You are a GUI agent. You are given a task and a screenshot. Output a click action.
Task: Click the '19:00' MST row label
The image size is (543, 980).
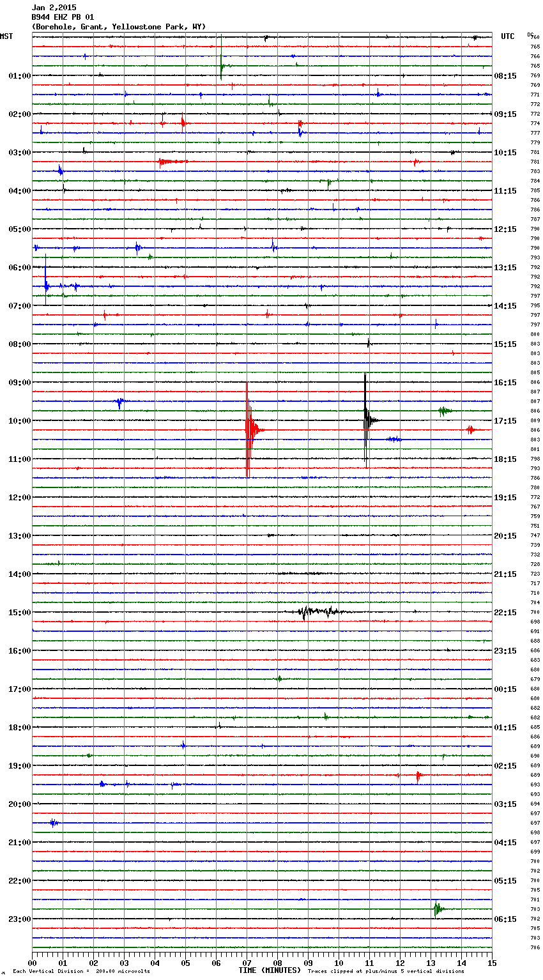click(20, 766)
